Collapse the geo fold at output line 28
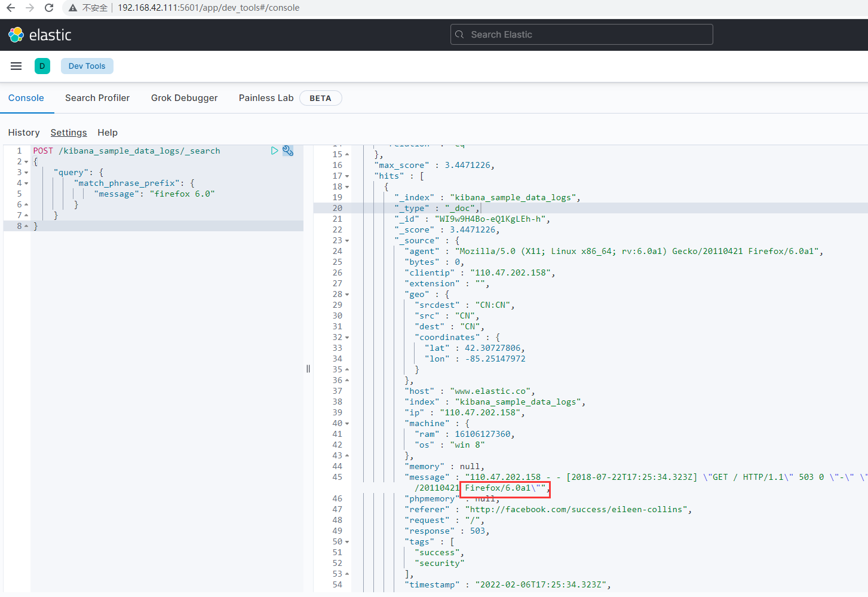Viewport: 868px width, 597px height. [347, 295]
